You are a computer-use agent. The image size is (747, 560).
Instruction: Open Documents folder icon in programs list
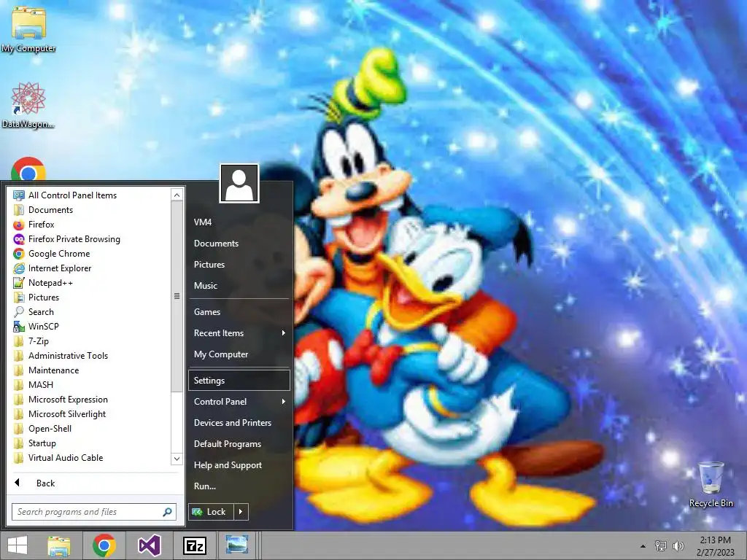19,210
